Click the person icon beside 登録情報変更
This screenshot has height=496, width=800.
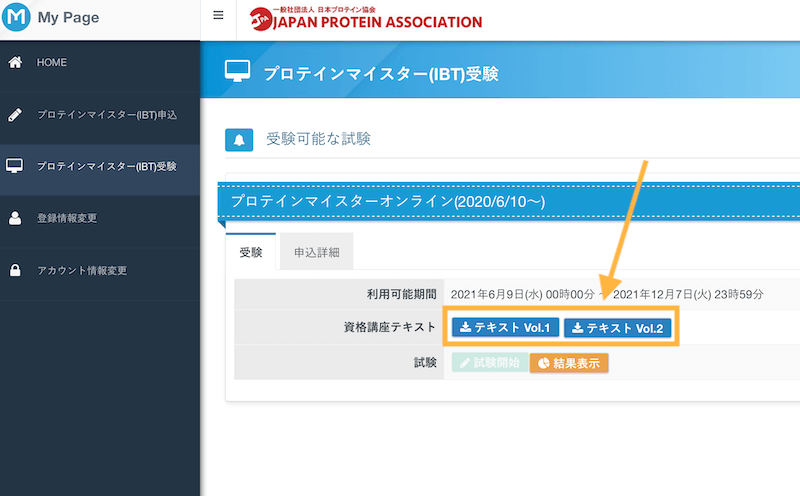pyautogui.click(x=15, y=218)
